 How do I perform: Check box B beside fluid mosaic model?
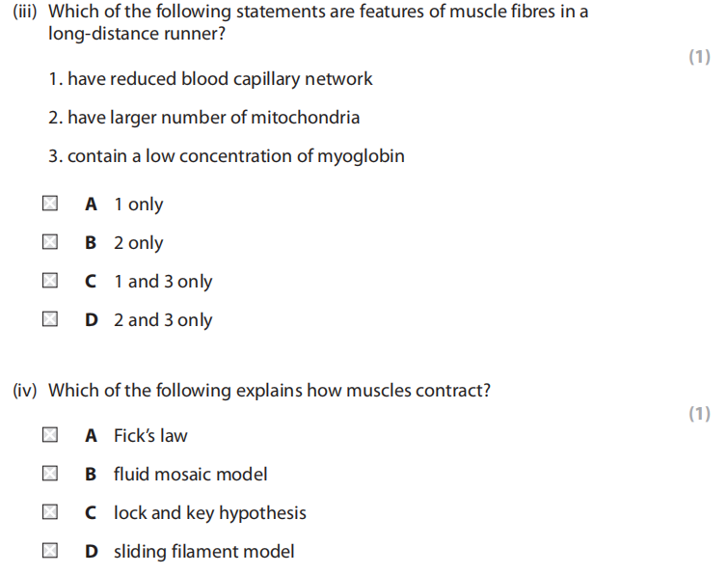[49, 475]
